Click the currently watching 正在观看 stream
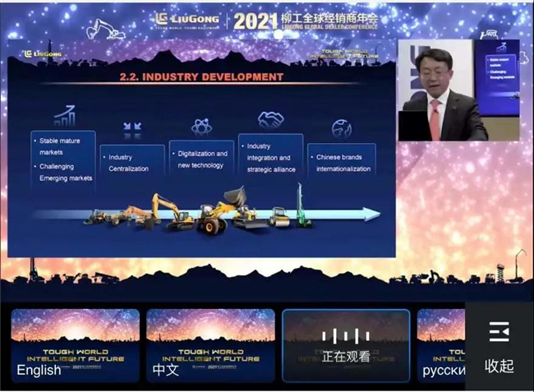The image size is (534, 392). pyautogui.click(x=346, y=345)
